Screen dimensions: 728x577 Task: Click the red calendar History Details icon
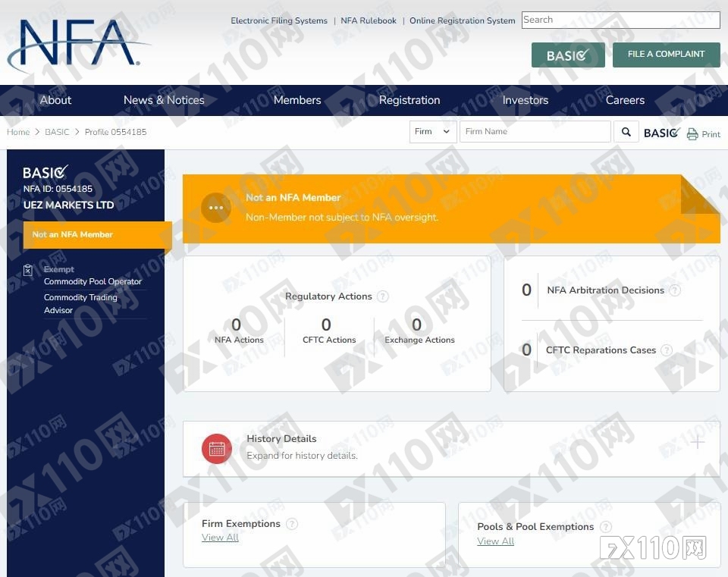tap(217, 448)
